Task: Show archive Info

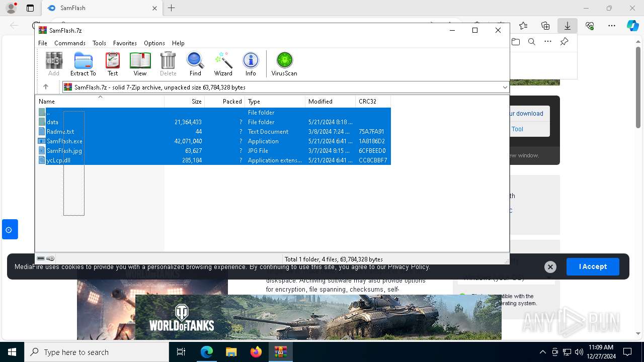Action: click(251, 64)
